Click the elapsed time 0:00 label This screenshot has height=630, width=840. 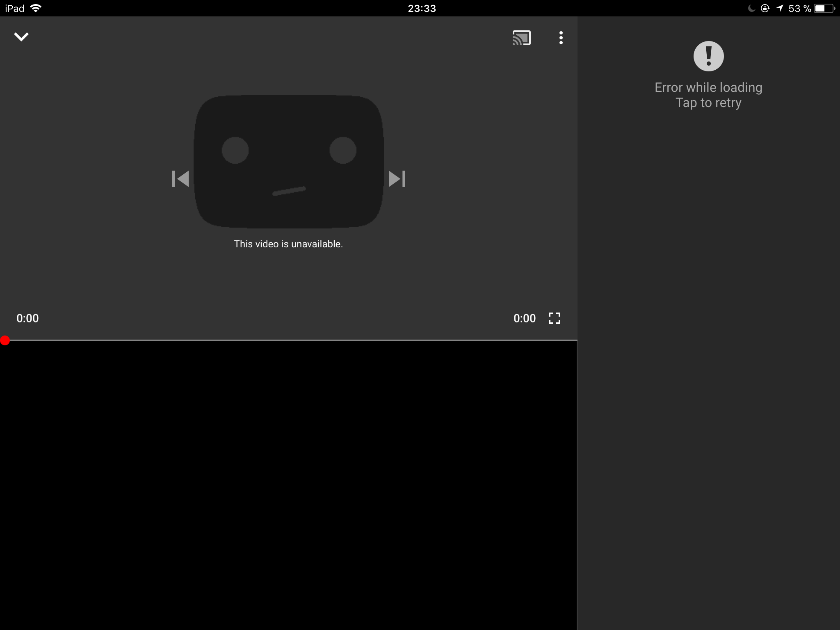[x=27, y=318]
